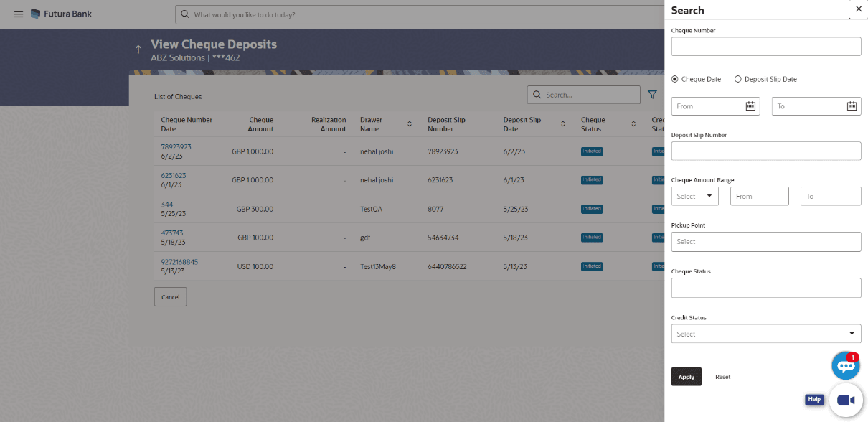This screenshot has height=422, width=868.
Task: Open the To date calendar picker
Action: click(x=852, y=106)
